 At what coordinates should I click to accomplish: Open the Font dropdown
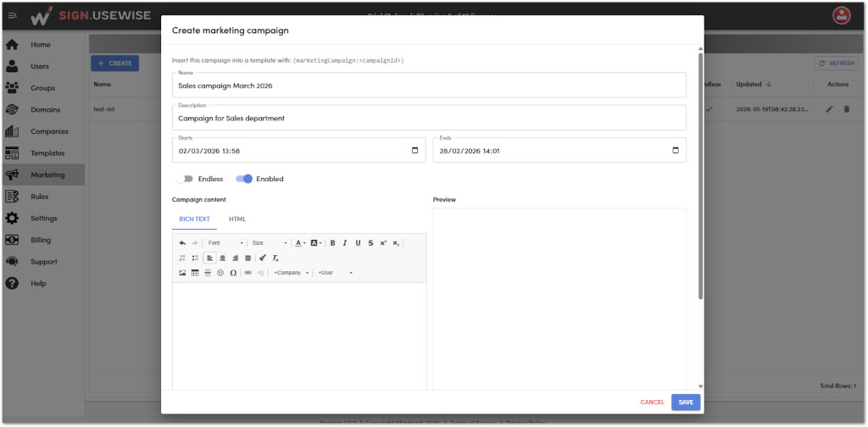pos(225,243)
